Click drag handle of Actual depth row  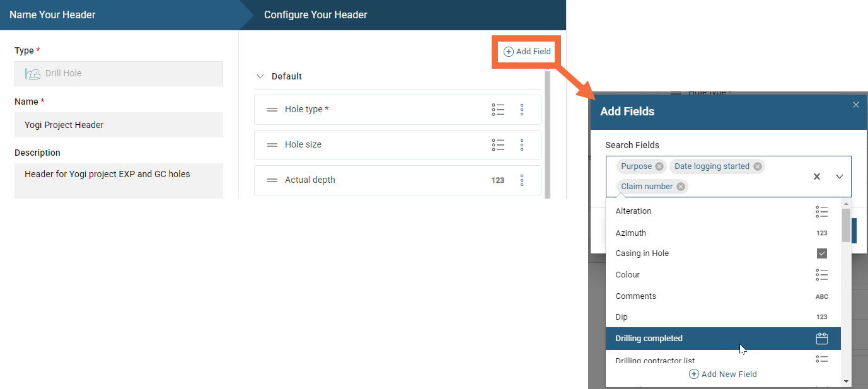(272, 180)
